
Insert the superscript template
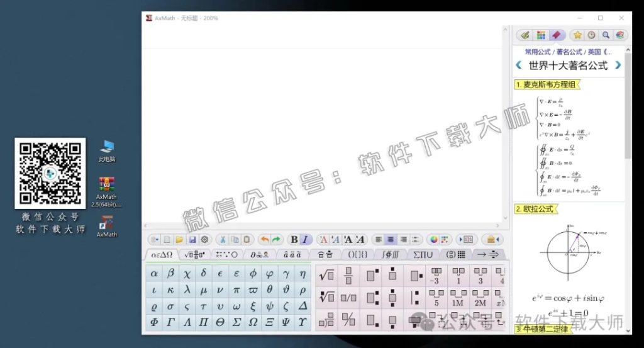point(372,275)
